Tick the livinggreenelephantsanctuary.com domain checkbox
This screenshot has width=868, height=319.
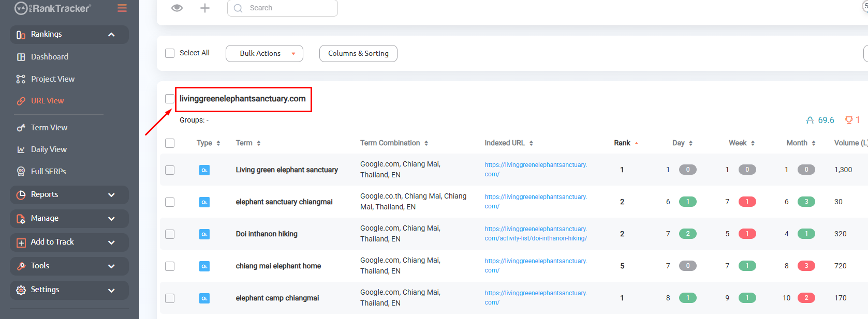[x=170, y=99]
